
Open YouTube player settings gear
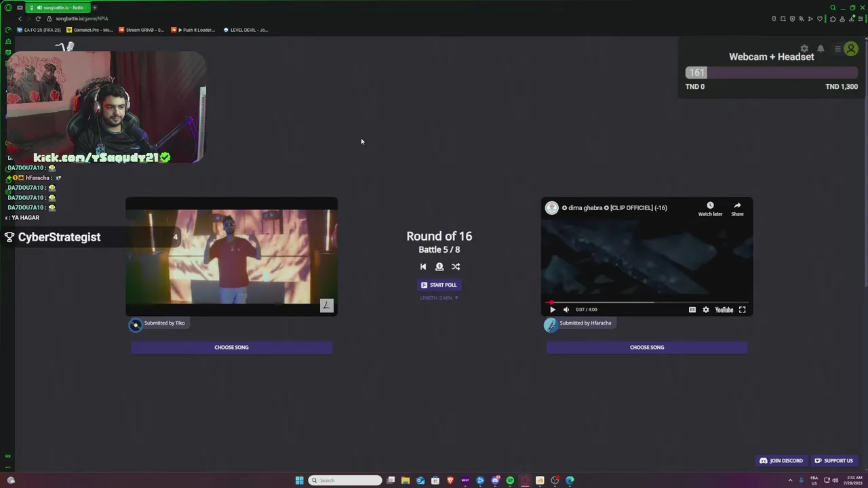click(706, 310)
